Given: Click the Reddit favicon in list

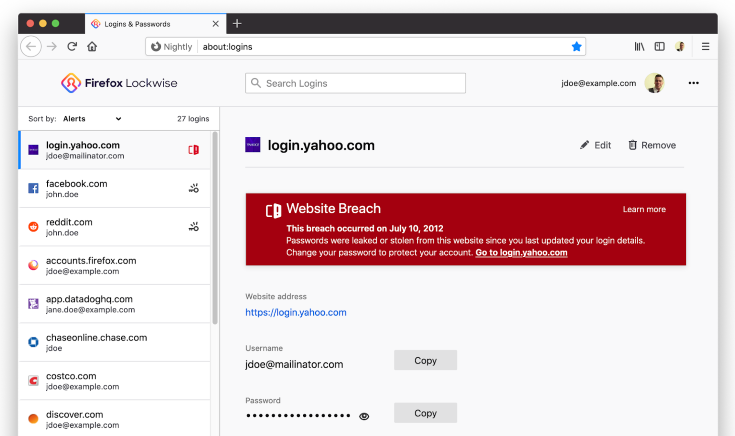Looking at the screenshot, I should click(x=33, y=227).
